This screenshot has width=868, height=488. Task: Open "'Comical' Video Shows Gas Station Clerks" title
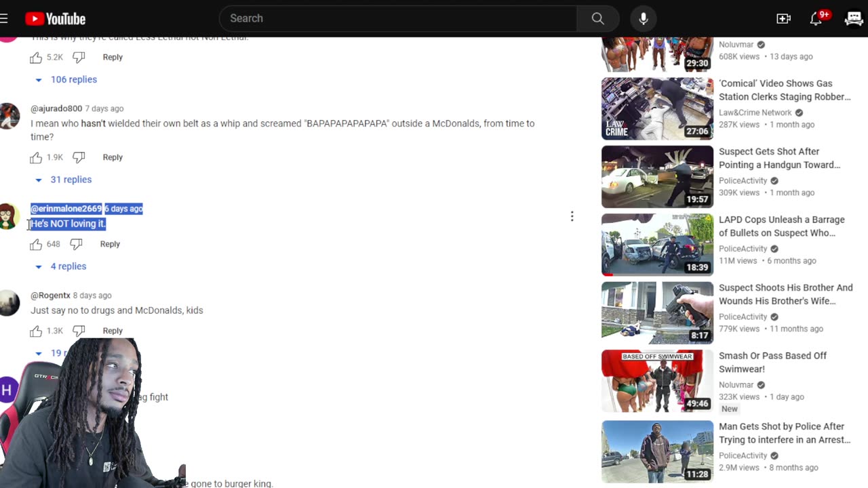tap(785, 90)
